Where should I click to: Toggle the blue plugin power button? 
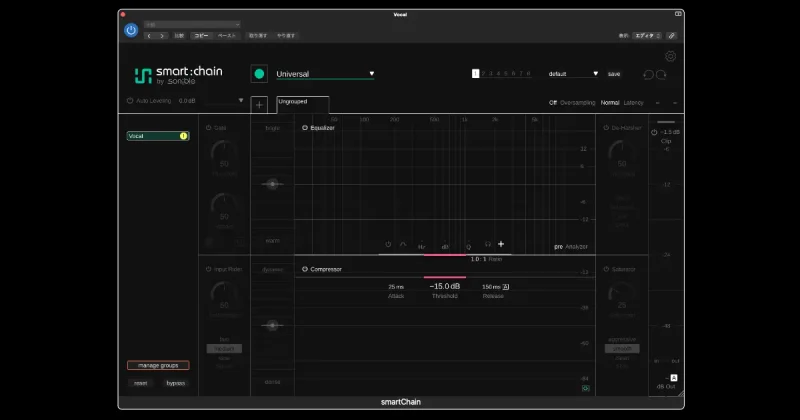[x=131, y=30]
